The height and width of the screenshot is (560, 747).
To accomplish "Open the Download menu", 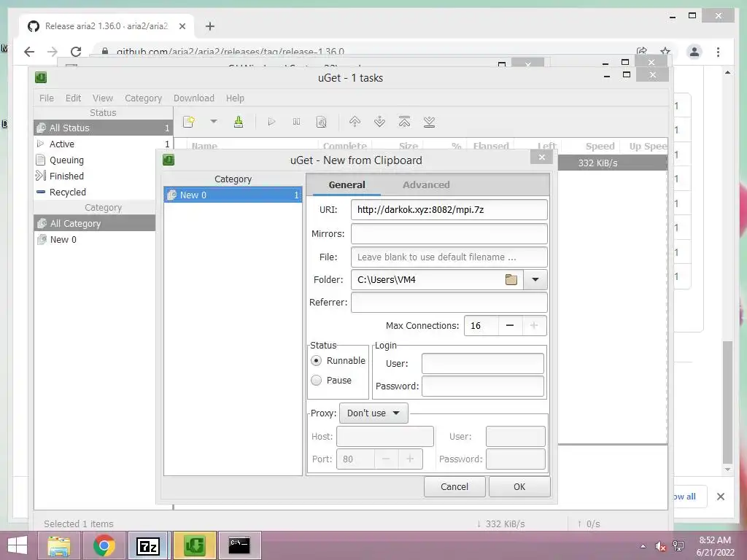I will [x=194, y=98].
